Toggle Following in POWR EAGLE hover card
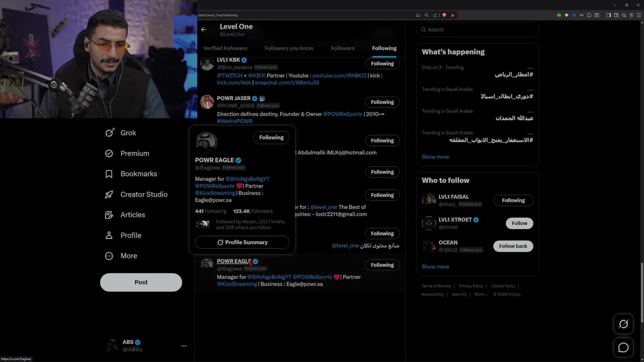Screen dimensions: 644x362 click(x=271, y=137)
